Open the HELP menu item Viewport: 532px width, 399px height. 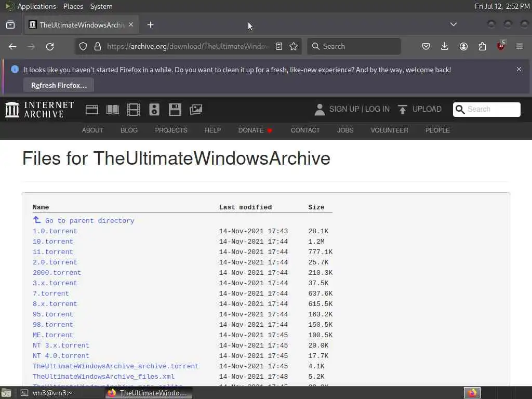212,130
